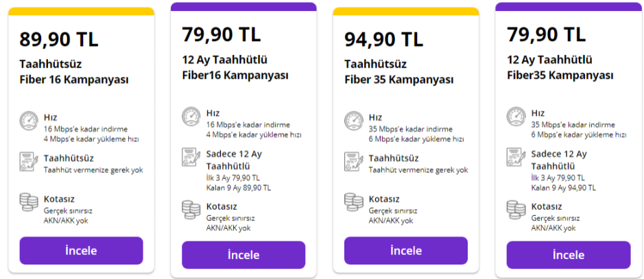Select the 94,90 TL price heading
Viewport: 644px width, 279px height.
[383, 40]
